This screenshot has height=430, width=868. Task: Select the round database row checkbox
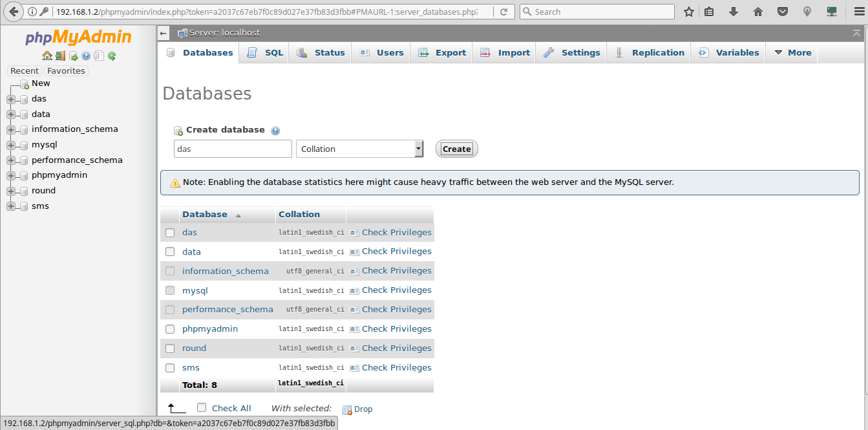pos(170,349)
